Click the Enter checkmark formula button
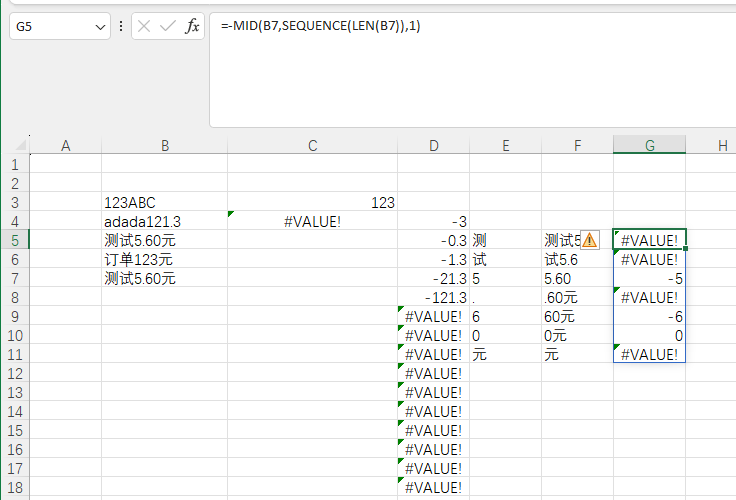This screenshot has height=500, width=736. pyautogui.click(x=168, y=26)
